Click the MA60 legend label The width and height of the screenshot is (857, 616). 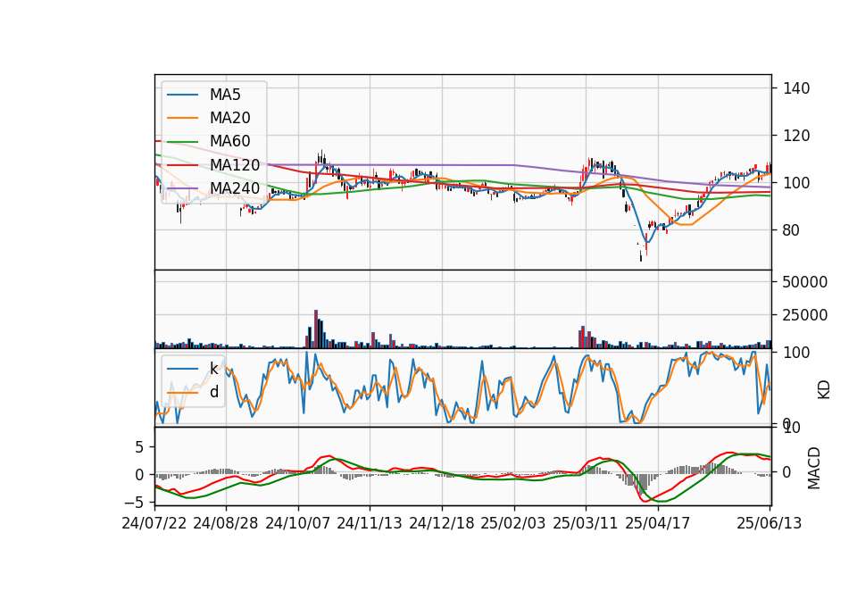(229, 141)
